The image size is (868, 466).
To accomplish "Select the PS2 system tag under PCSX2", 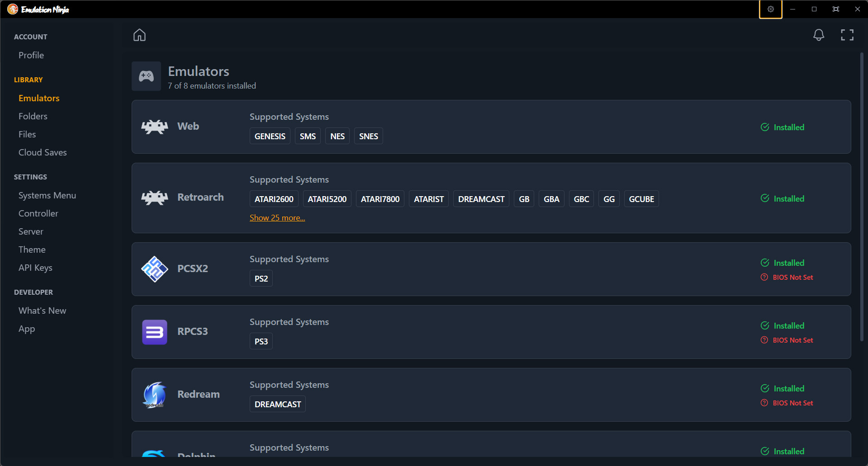I will coord(261,278).
